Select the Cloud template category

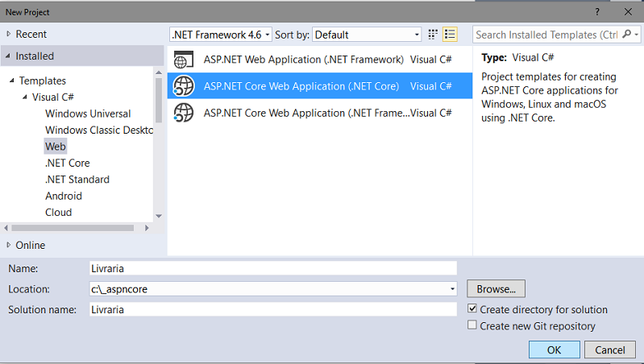tap(58, 212)
